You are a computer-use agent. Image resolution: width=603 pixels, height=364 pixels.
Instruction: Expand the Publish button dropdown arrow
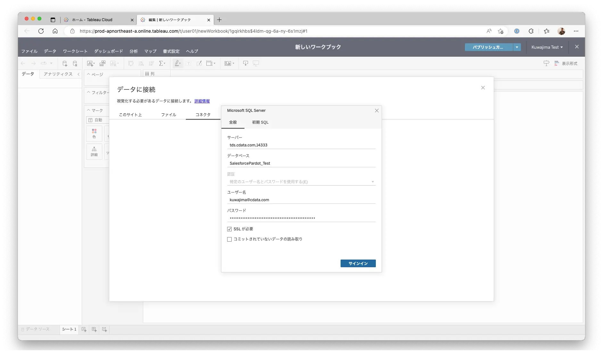(x=517, y=47)
